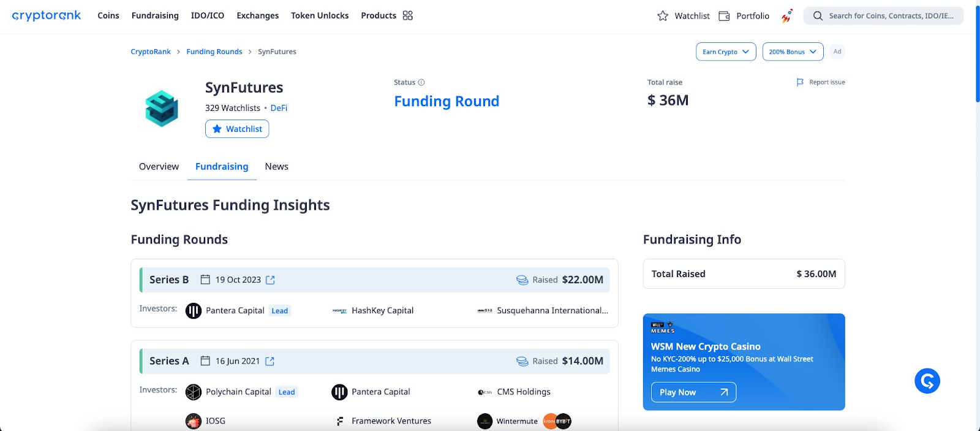The image size is (980, 431).
Task: Click the 16 Jun 2021 date
Action: tap(238, 361)
